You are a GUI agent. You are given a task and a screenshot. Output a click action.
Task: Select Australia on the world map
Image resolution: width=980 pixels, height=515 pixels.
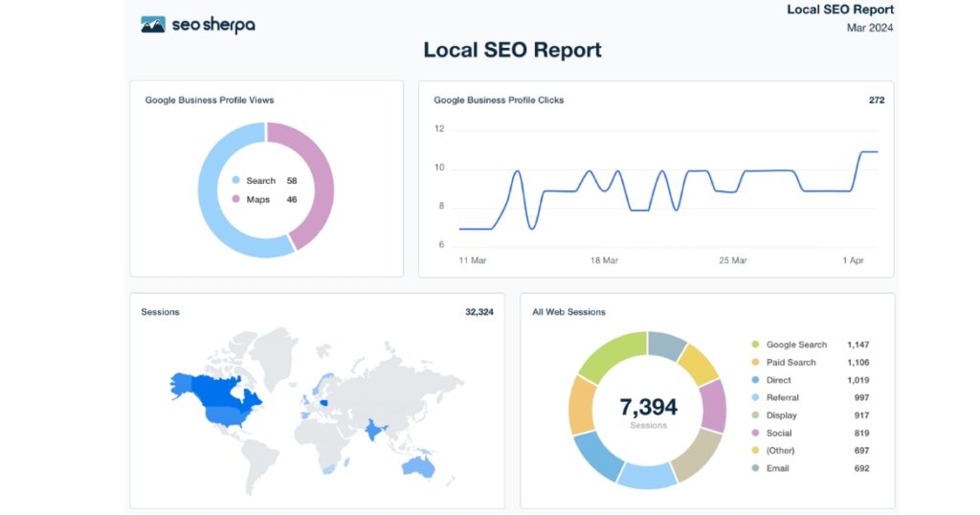[420, 466]
